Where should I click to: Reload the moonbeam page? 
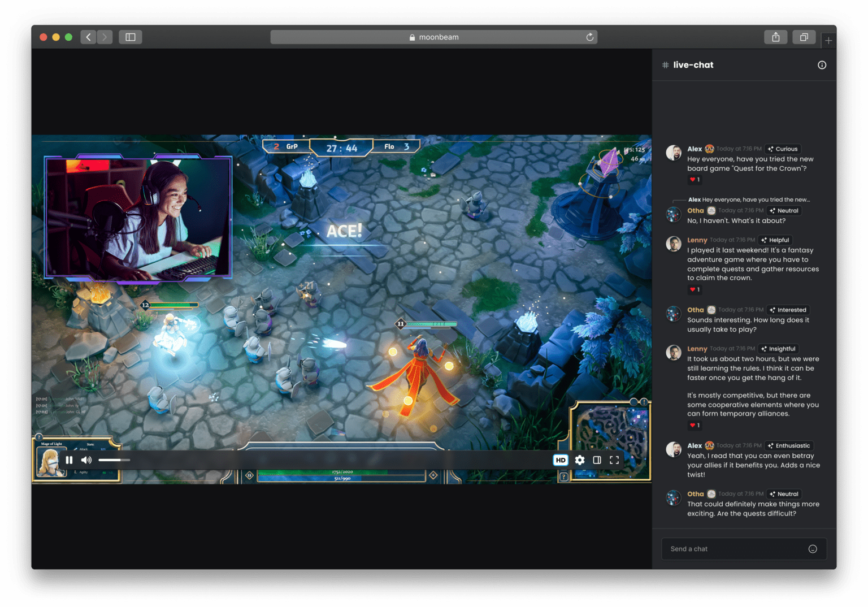pyautogui.click(x=590, y=37)
